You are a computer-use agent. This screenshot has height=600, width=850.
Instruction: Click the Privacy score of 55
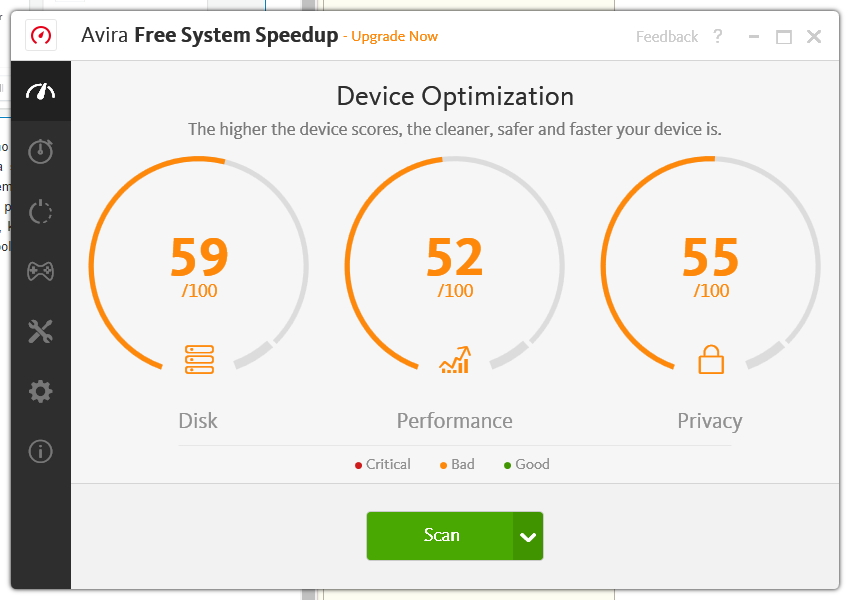coord(711,257)
